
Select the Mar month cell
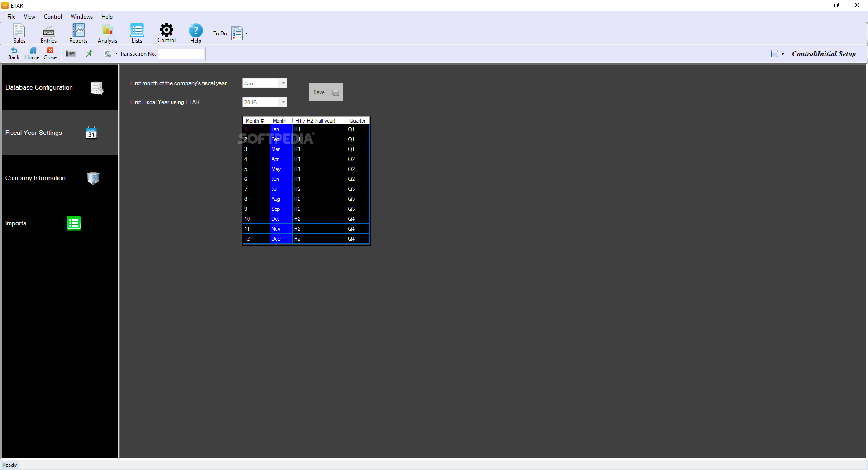pyautogui.click(x=281, y=149)
